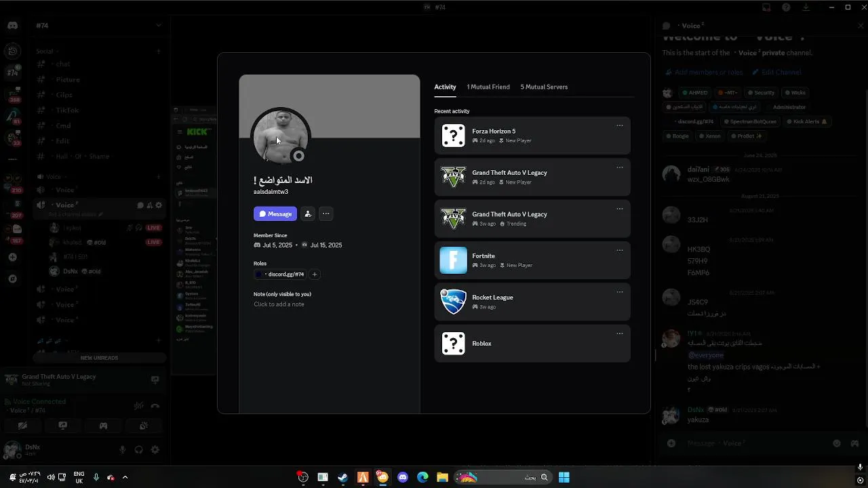Click the friend options icon beside Message

point(307,213)
